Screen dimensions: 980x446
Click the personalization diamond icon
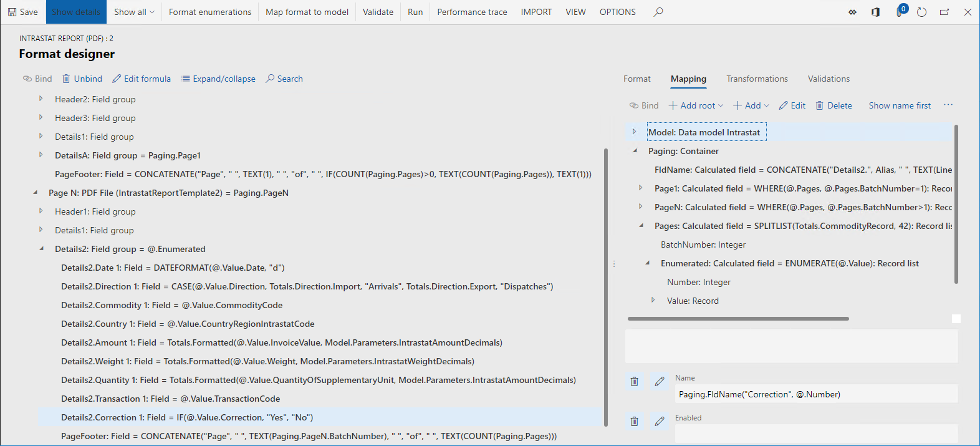pyautogui.click(x=853, y=12)
